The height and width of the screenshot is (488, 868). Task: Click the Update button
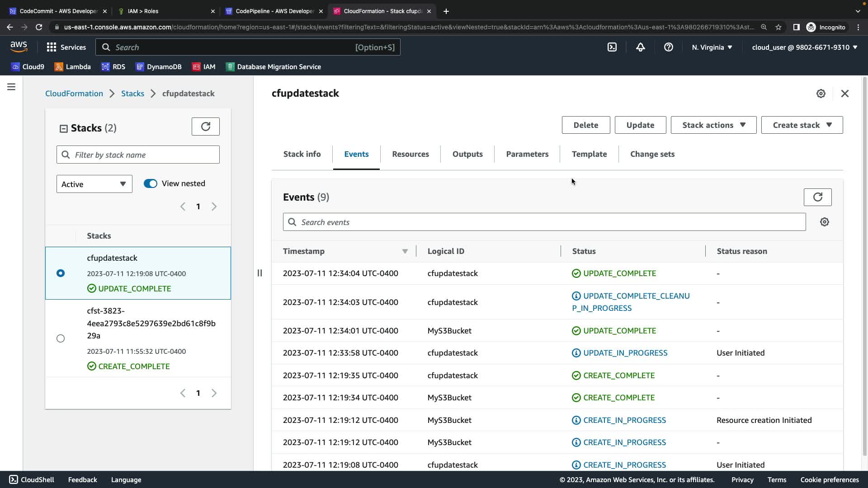click(x=640, y=125)
